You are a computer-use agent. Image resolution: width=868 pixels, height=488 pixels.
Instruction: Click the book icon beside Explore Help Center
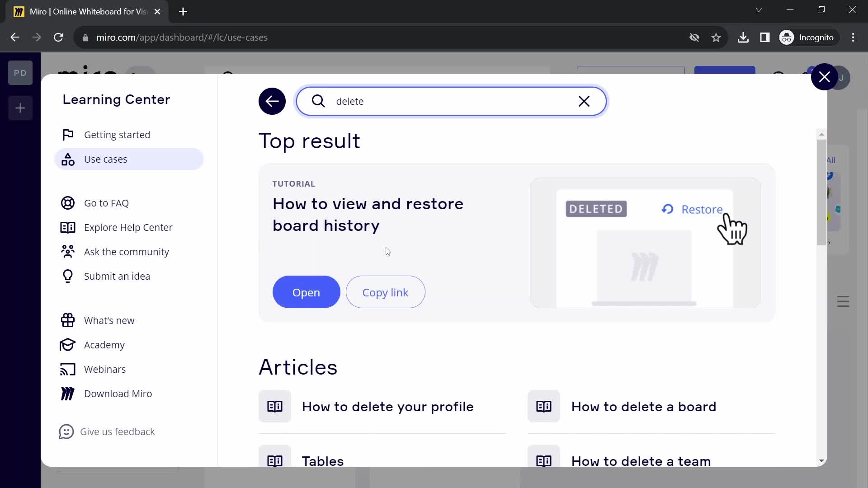(68, 227)
